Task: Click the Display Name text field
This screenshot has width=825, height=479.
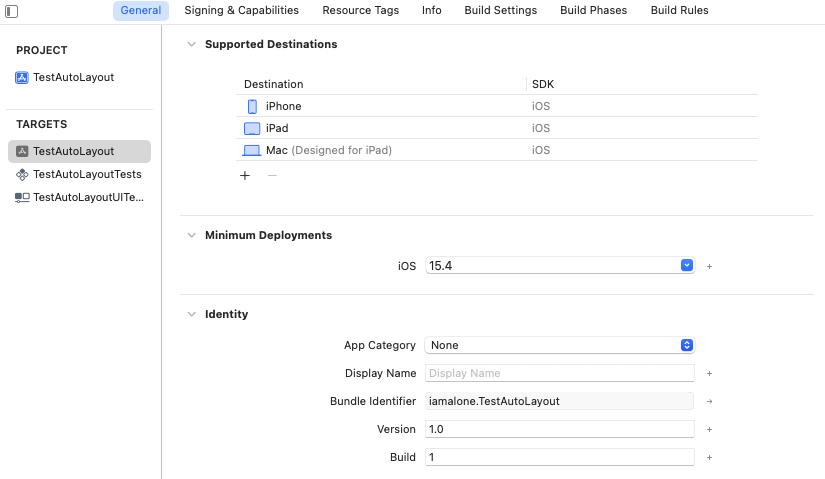Action: pyautogui.click(x=559, y=373)
